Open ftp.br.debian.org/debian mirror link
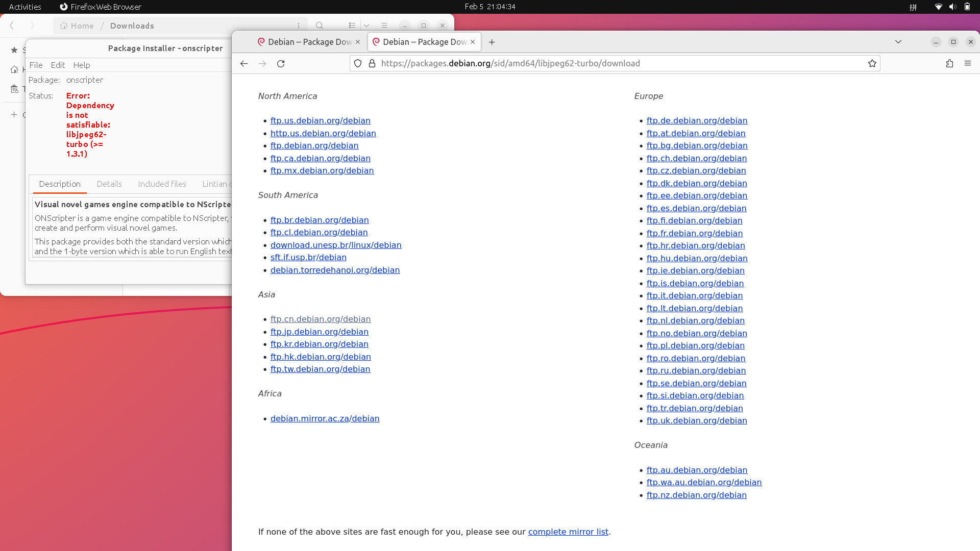The height and width of the screenshot is (551, 980). (x=320, y=220)
